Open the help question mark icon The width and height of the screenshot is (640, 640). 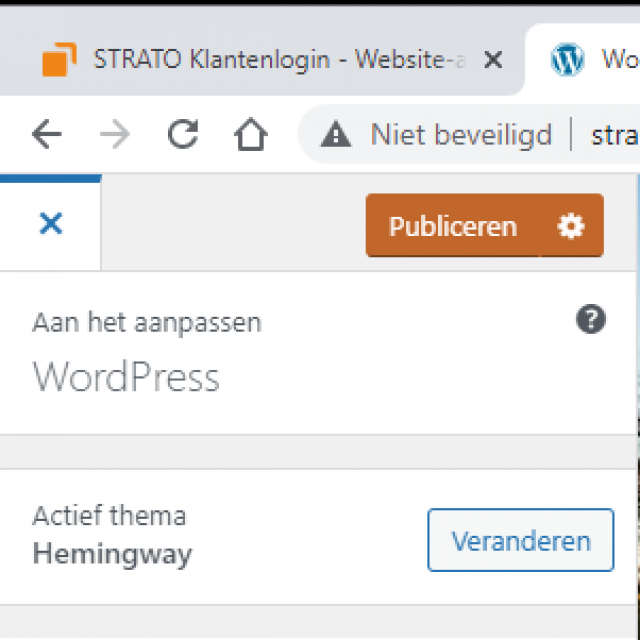click(x=591, y=319)
